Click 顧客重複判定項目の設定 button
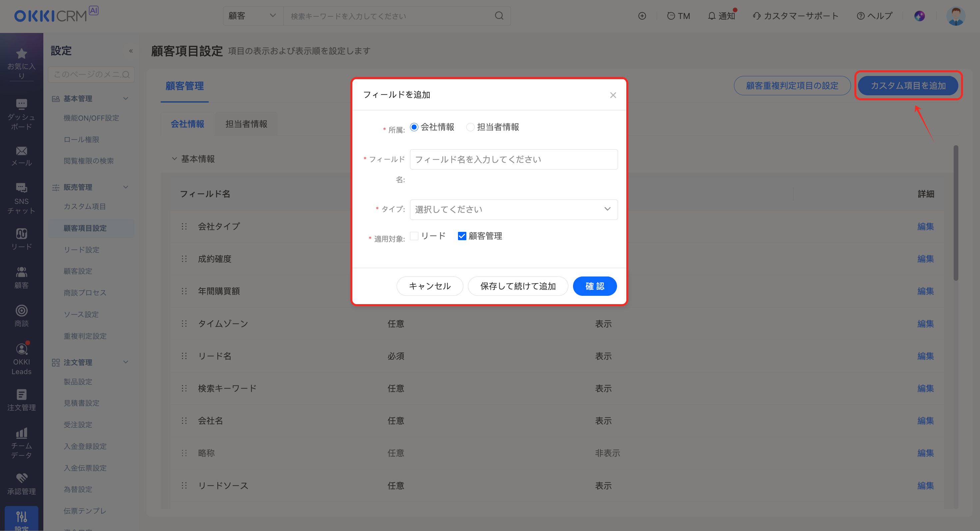The width and height of the screenshot is (980, 531). click(x=792, y=86)
